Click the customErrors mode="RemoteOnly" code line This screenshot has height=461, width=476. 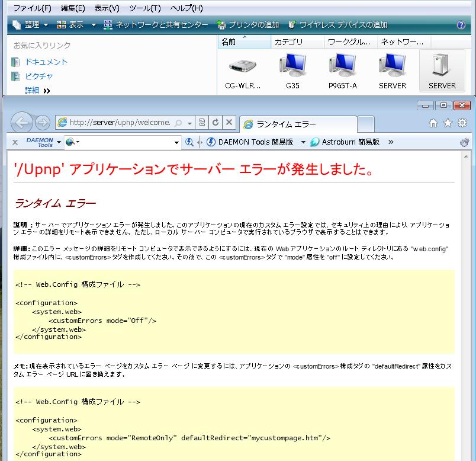pos(189,438)
